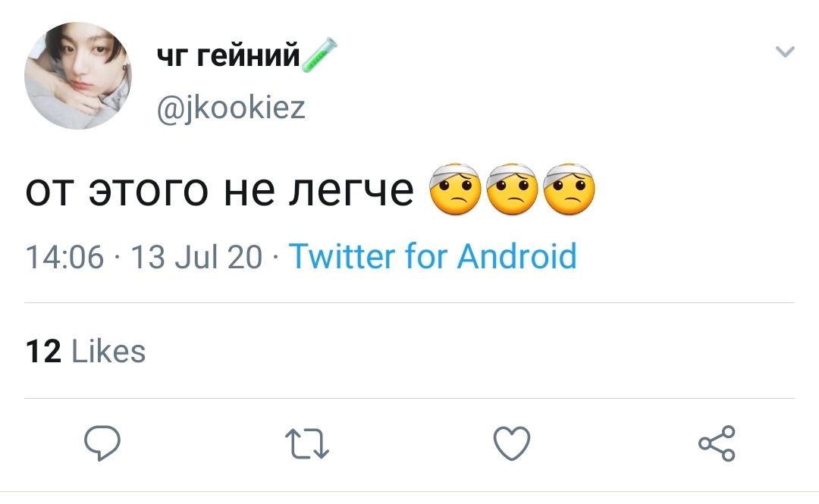This screenshot has width=819, height=504.
Task: Follow the Twitter for Android link
Action: [x=433, y=256]
